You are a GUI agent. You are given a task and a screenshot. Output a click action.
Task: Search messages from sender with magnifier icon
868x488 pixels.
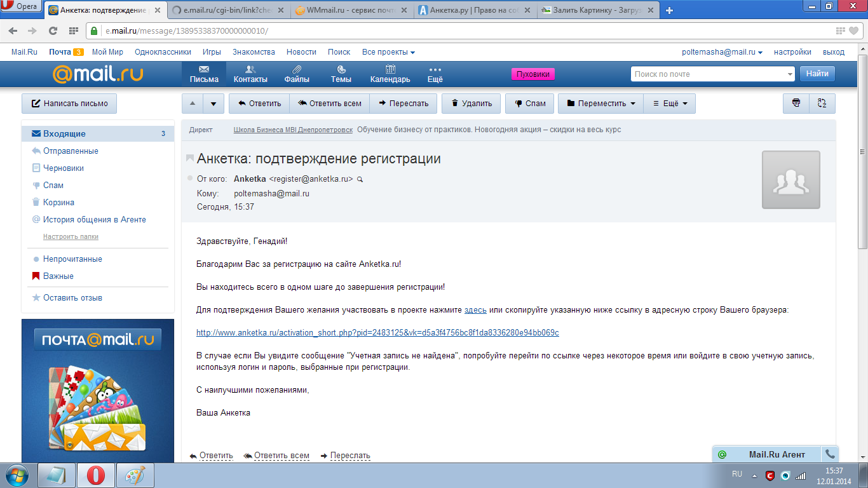point(360,180)
